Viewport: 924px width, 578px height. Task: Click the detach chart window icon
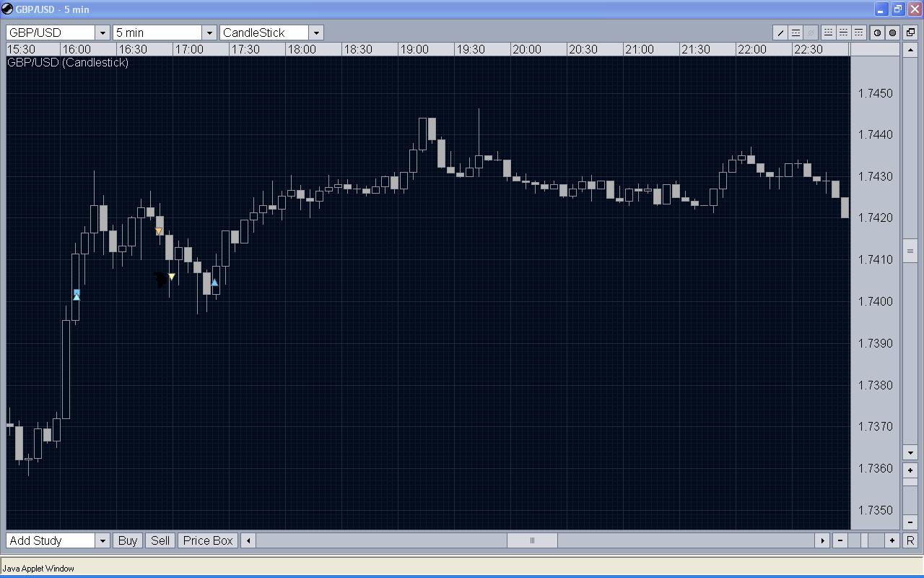coord(910,33)
